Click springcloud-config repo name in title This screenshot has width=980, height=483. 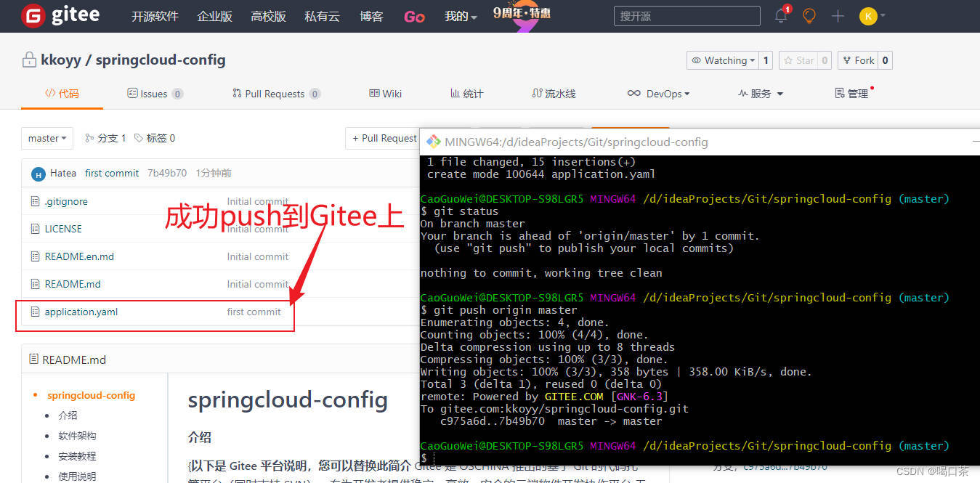161,60
